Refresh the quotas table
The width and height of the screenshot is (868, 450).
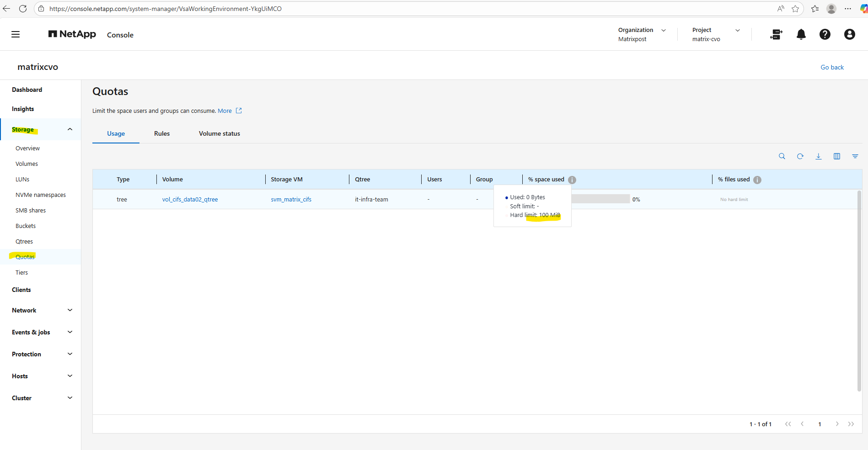click(800, 156)
